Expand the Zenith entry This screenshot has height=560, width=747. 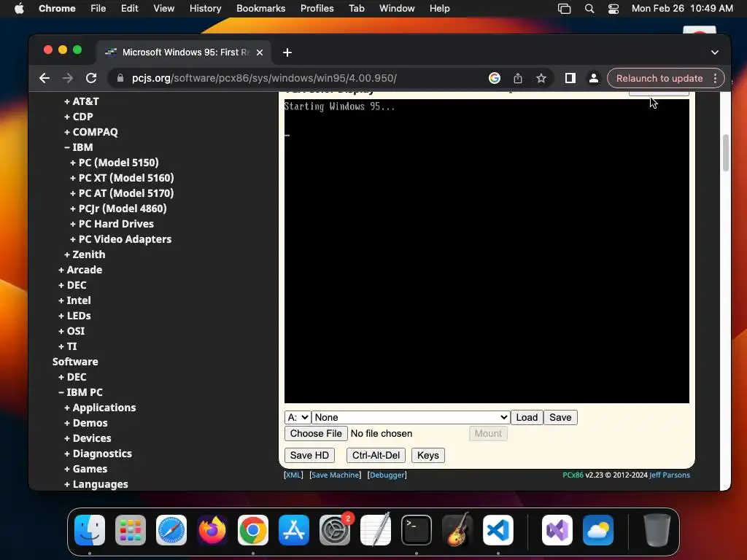pyautogui.click(x=85, y=254)
